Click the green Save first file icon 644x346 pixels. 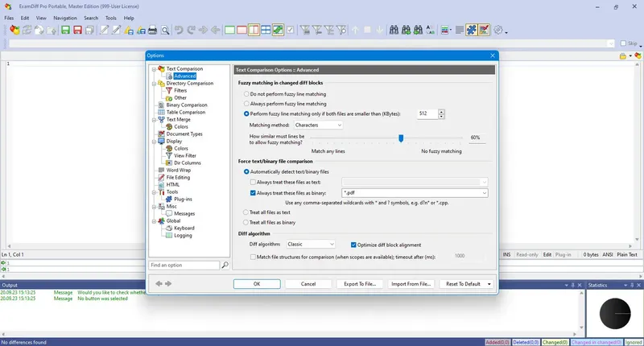65,30
